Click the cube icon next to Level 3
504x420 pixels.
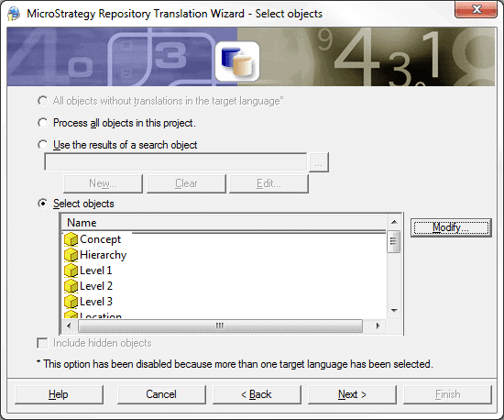pos(71,302)
